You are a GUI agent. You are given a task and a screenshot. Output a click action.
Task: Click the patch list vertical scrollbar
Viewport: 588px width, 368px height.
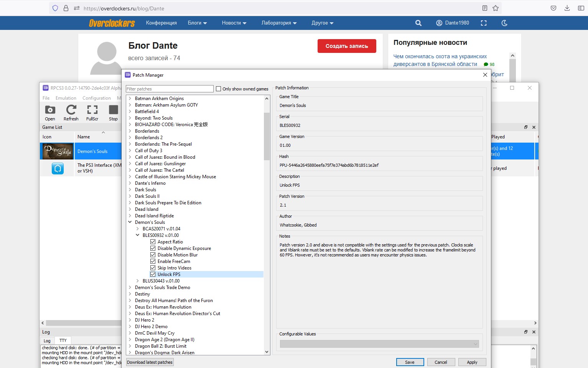tap(267, 136)
